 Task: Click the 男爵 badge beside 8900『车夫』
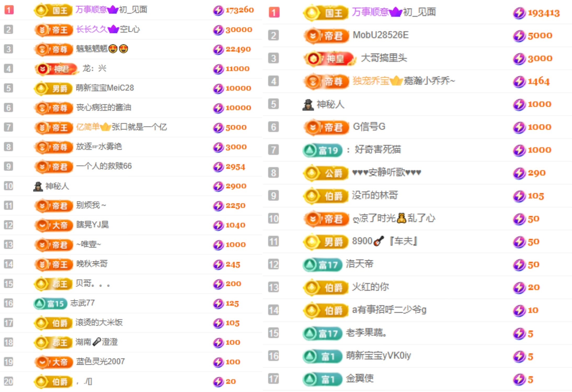point(326,241)
